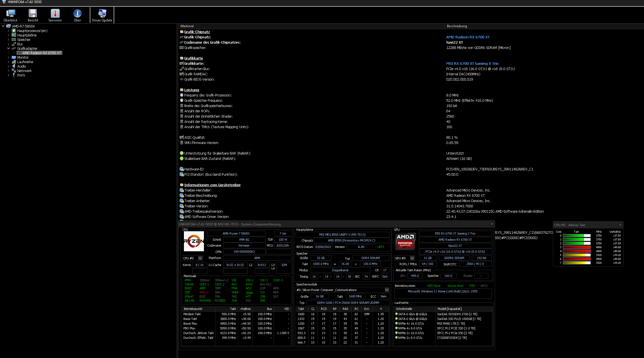Image resolution: width=644 pixels, height=358 pixels.
Task: Click the PBO Max row in the clock table
Action: point(236,329)
